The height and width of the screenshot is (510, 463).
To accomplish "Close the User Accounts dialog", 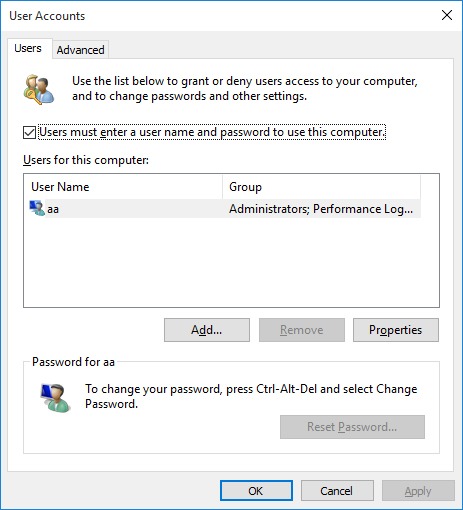I will coord(447,15).
